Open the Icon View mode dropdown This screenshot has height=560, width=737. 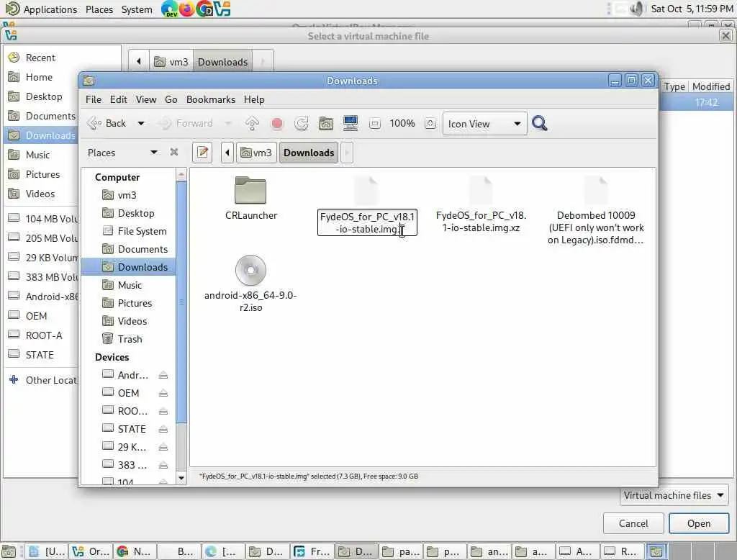click(484, 124)
